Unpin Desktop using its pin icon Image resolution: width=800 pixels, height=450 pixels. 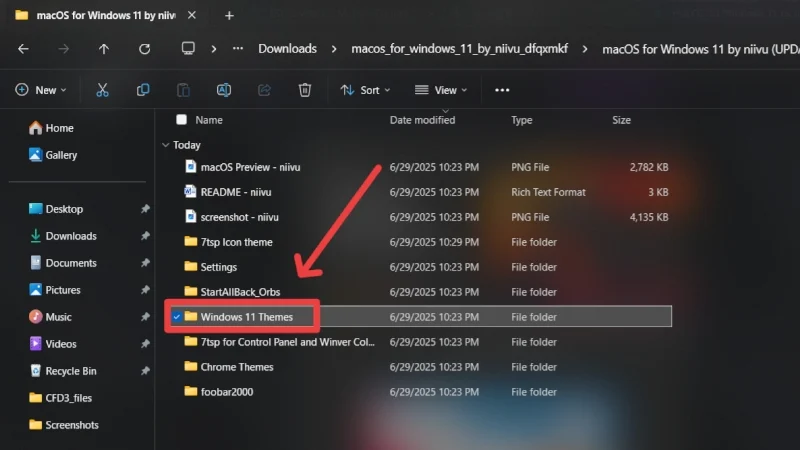[145, 209]
